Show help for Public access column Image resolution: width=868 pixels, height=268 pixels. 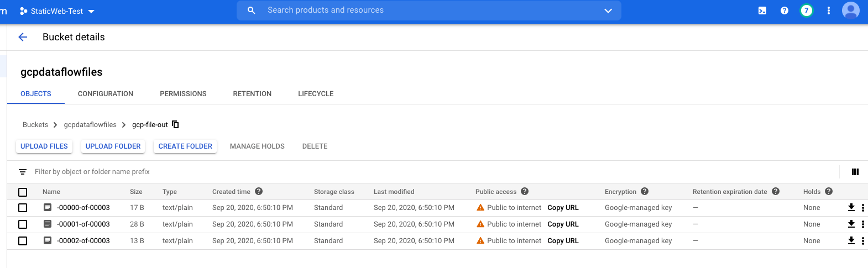coord(525,191)
